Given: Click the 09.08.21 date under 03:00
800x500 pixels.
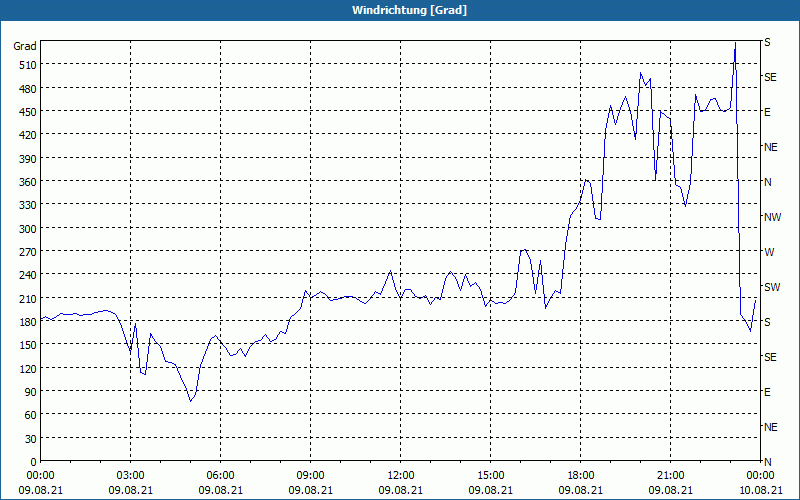Looking at the screenshot, I should (131, 490).
